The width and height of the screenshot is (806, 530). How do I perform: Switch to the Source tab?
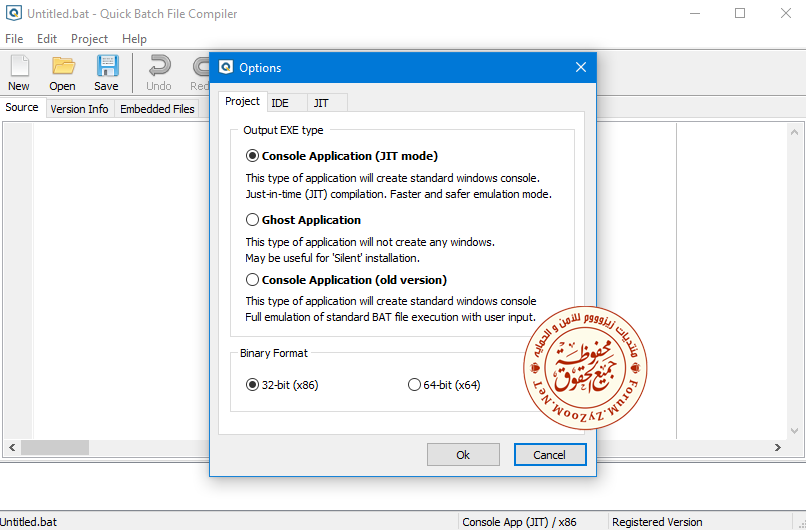point(22,107)
